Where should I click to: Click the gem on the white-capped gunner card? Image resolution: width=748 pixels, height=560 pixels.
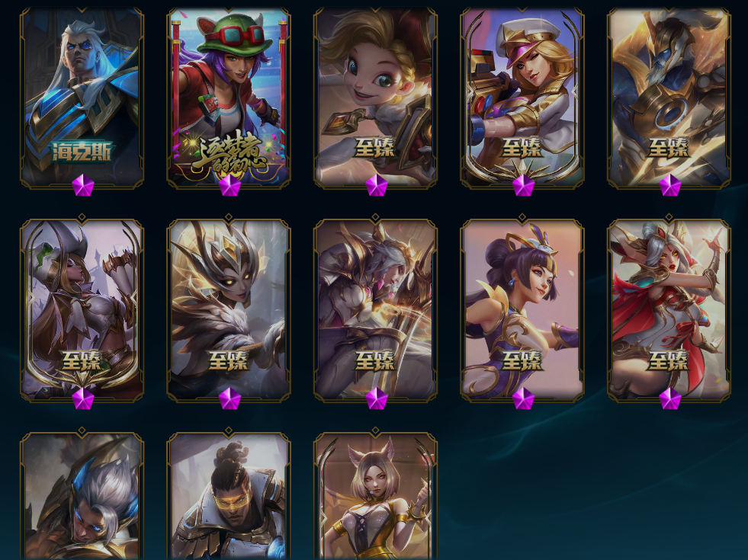click(x=523, y=185)
